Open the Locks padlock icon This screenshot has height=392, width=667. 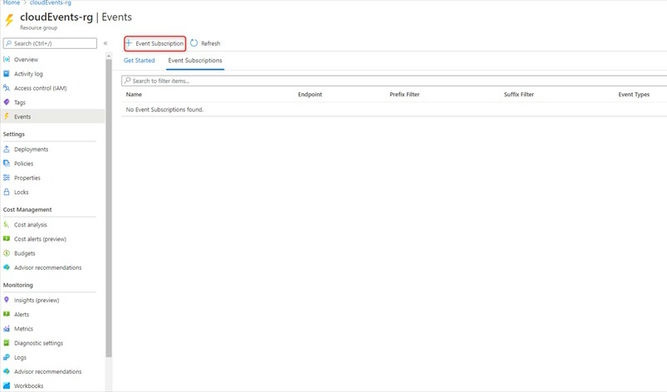(6, 192)
